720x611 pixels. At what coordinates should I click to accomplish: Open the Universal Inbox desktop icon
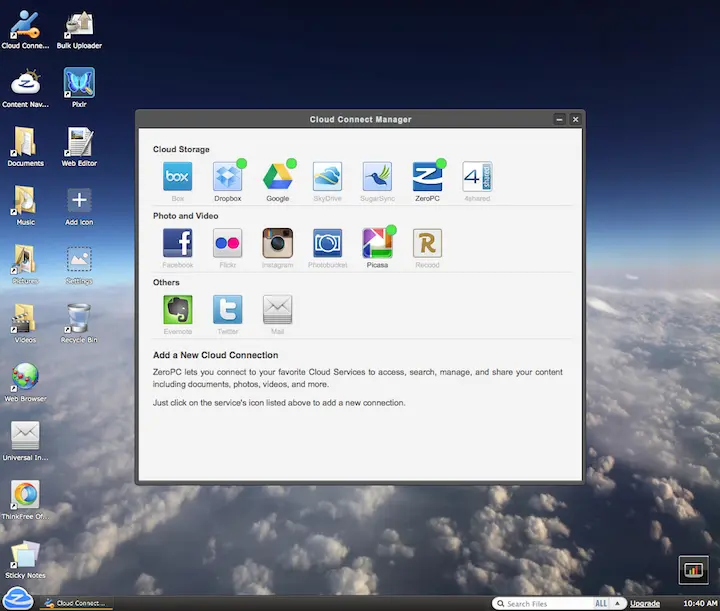(25, 441)
